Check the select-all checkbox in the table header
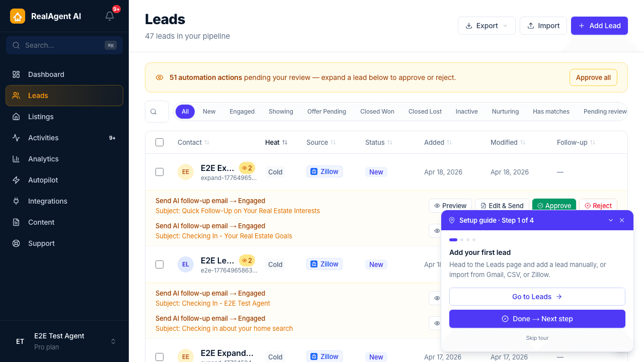The height and width of the screenshot is (362, 644). tap(159, 142)
